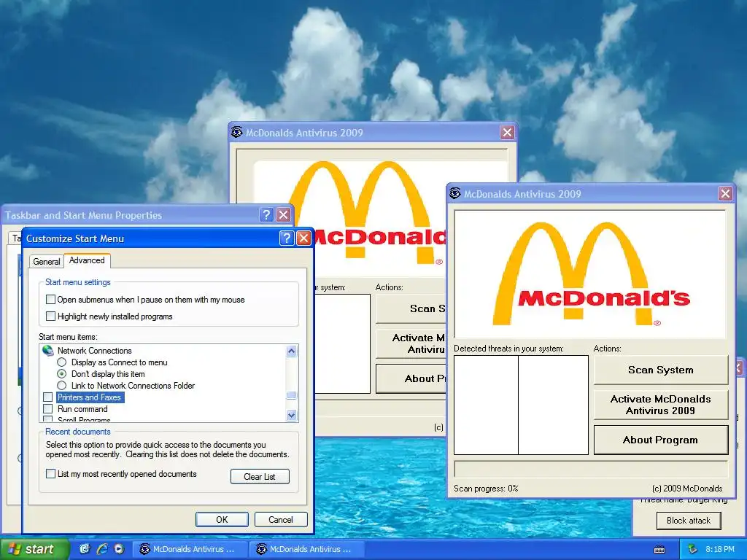747x560 pixels.
Task: Check the Run command box
Action: (x=47, y=408)
